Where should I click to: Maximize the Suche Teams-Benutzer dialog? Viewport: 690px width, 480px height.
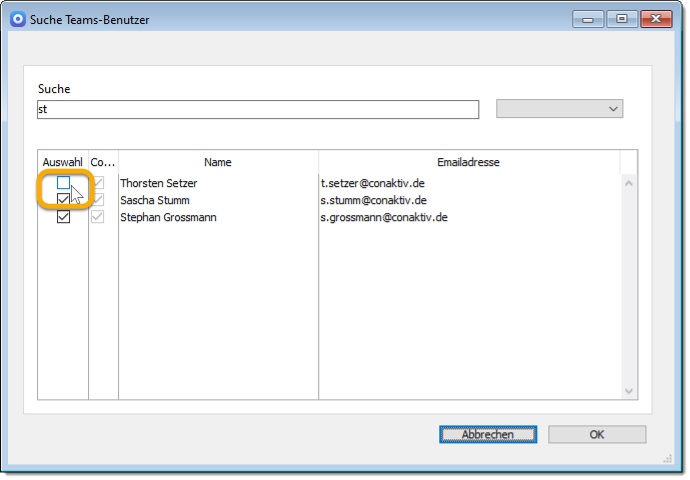621,18
